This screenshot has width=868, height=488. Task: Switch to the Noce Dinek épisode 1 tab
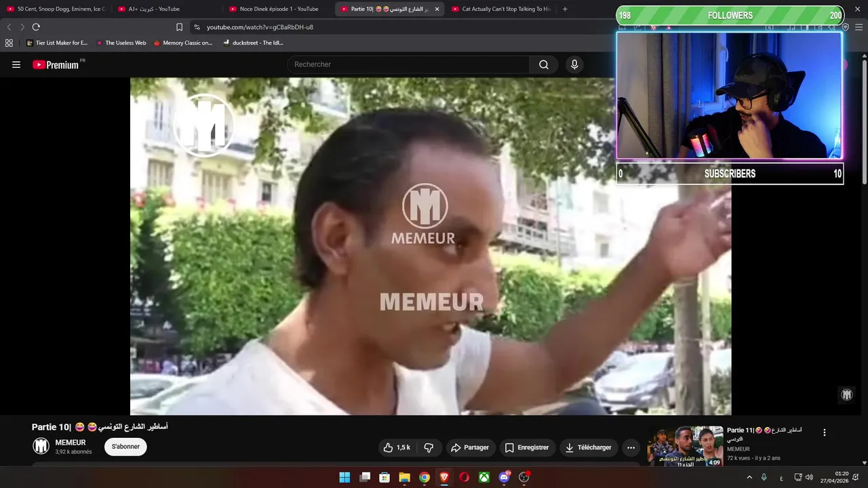tap(278, 9)
